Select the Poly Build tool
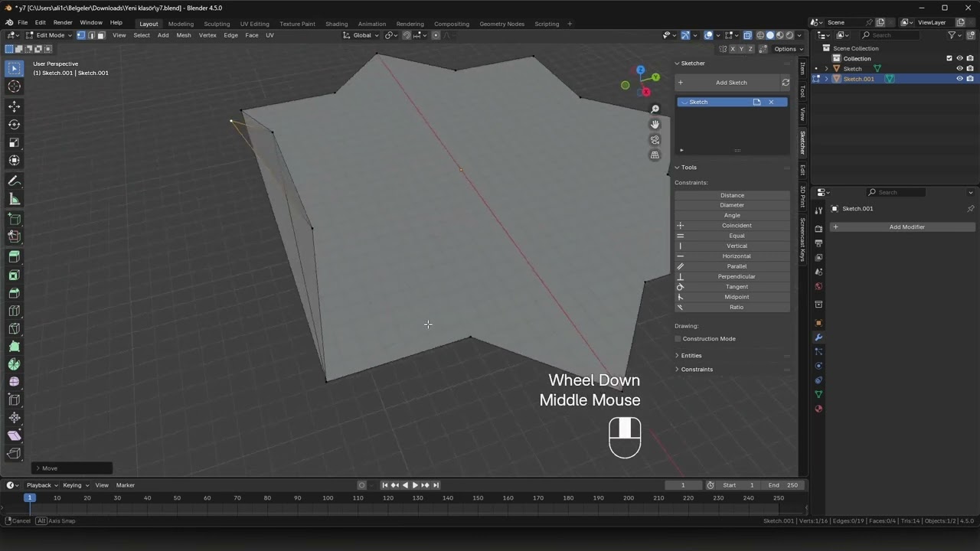Viewport: 980px width, 551px height. point(14,347)
